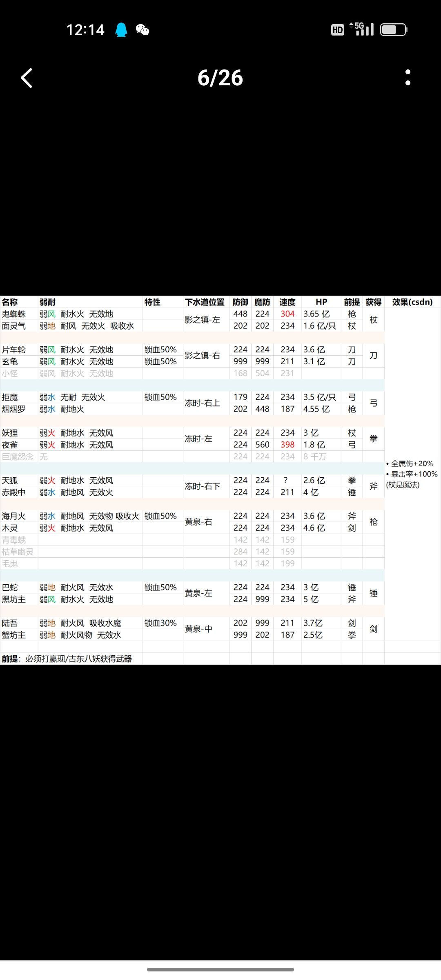Tap the 面灵气 name cell

click(14, 326)
